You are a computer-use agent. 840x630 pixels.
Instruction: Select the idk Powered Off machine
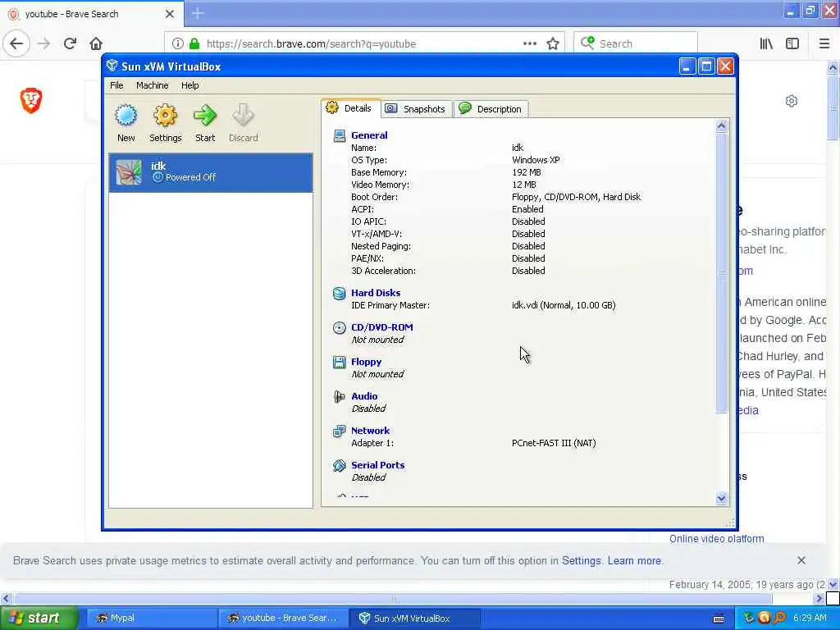point(211,172)
